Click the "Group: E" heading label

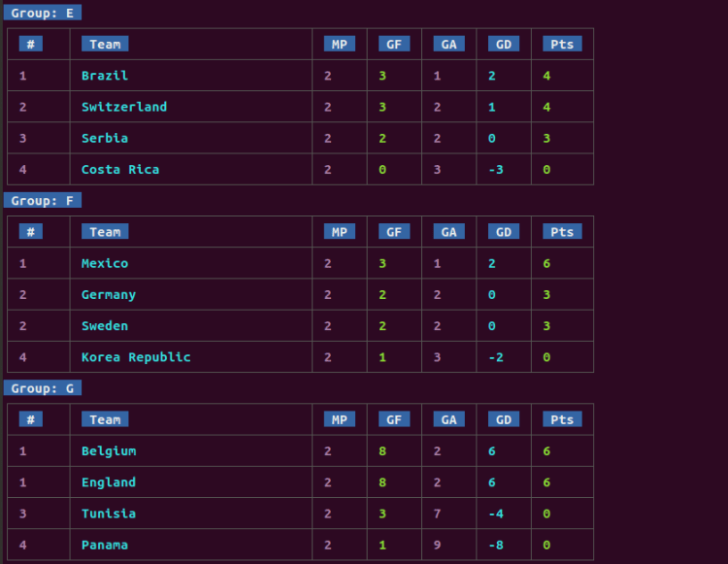[42, 13]
